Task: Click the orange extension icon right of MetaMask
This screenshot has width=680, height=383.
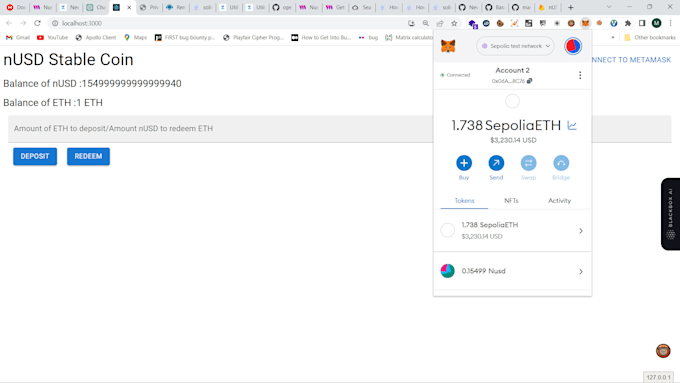Action: click(599, 23)
